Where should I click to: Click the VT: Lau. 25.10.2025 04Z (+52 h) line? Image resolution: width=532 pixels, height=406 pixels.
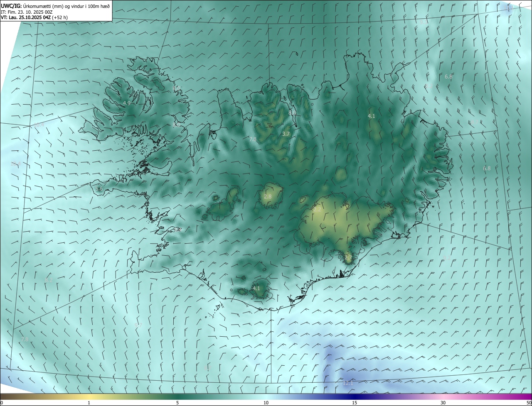click(x=34, y=17)
